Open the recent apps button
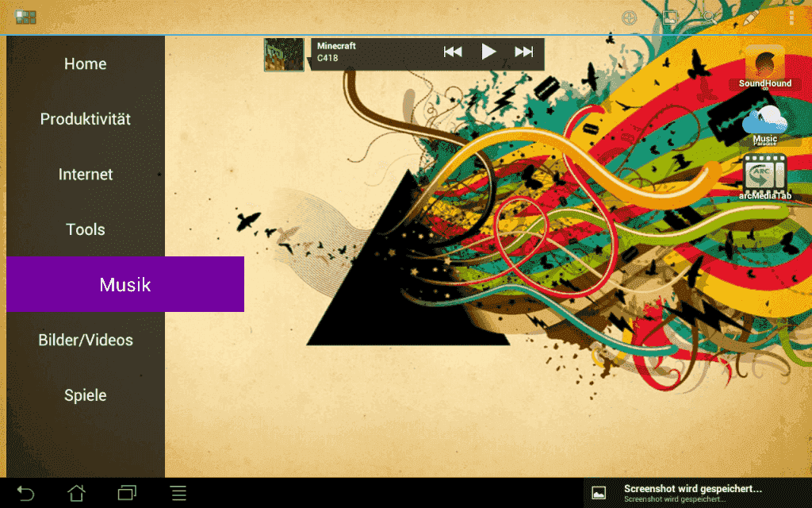 click(127, 493)
